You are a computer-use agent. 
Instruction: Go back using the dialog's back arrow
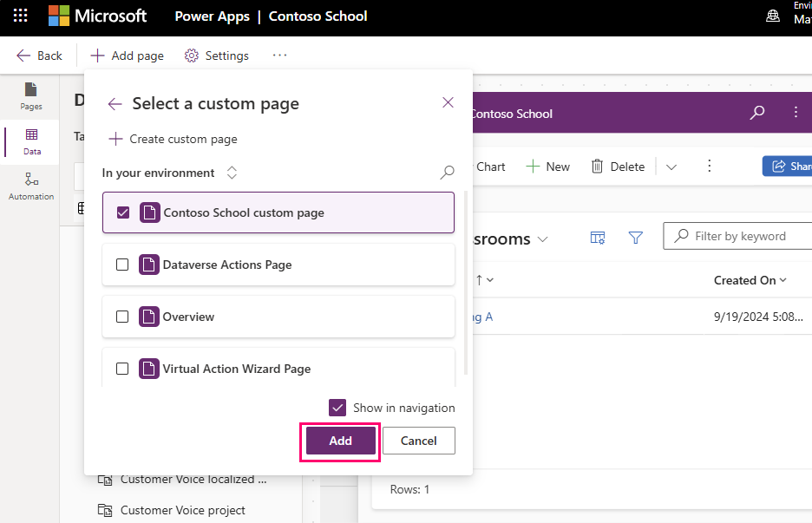(x=115, y=104)
